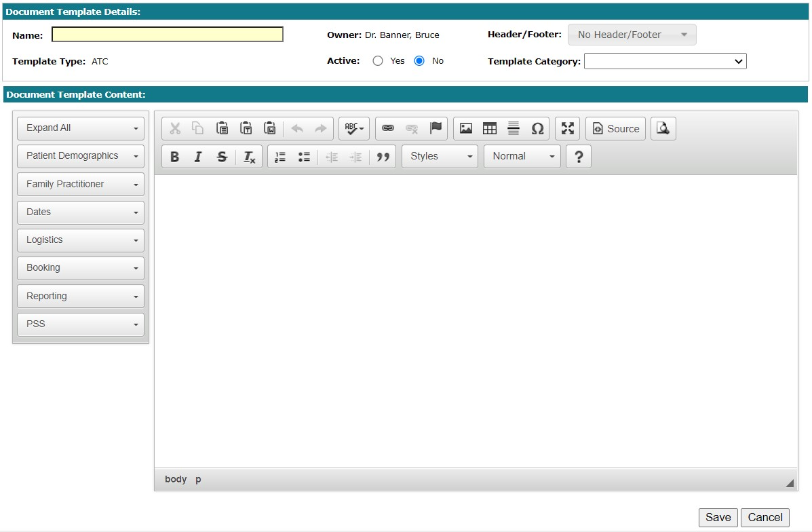Decrease the indent
The image size is (812, 532).
click(x=332, y=157)
